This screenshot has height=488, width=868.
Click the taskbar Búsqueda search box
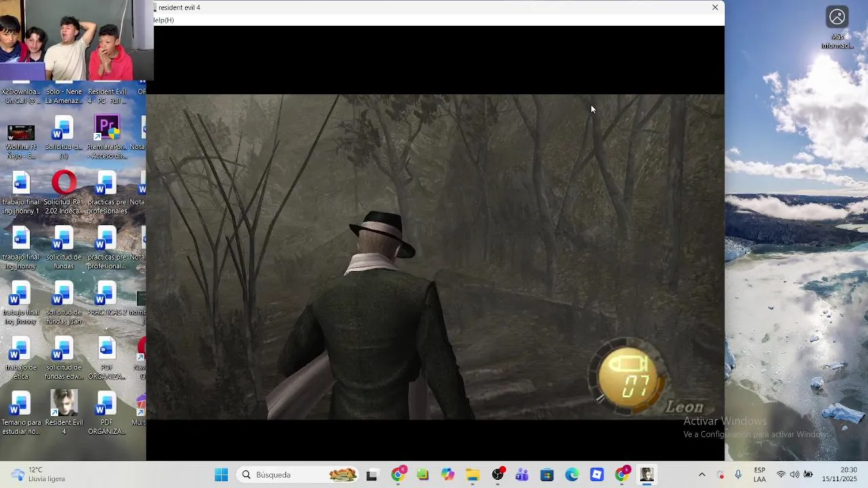pyautogui.click(x=298, y=475)
